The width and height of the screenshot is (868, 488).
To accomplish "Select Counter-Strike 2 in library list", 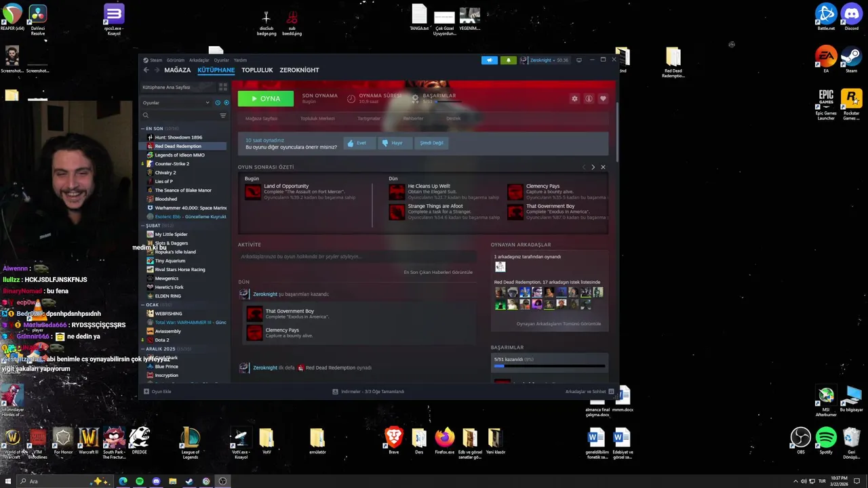I will 172,164.
